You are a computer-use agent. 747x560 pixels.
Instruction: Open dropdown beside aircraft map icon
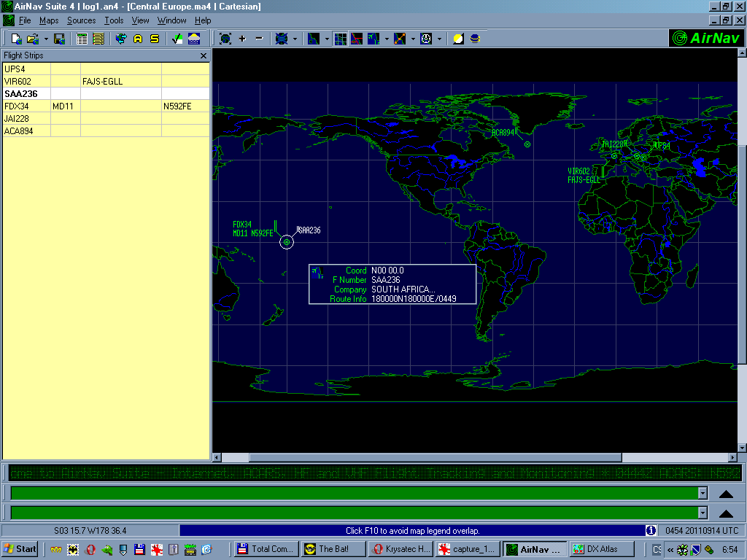point(387,39)
